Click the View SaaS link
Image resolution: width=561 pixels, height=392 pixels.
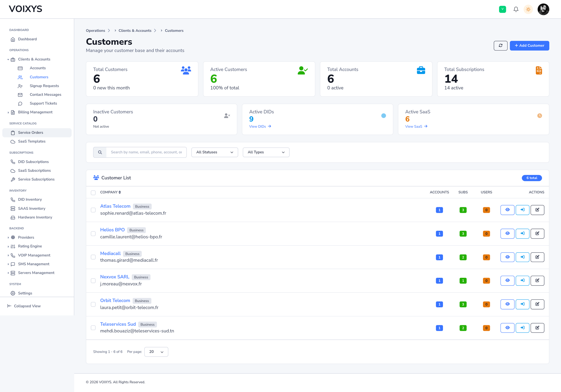[x=416, y=126]
